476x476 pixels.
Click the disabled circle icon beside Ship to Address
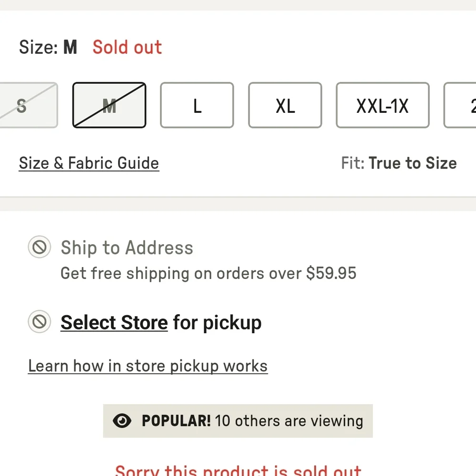(40, 247)
